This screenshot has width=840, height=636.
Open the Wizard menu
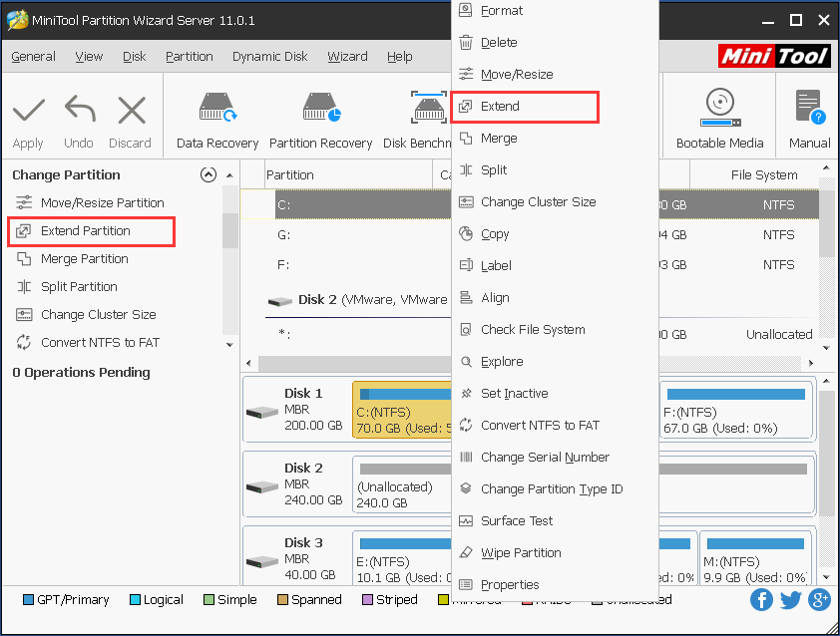pos(348,56)
